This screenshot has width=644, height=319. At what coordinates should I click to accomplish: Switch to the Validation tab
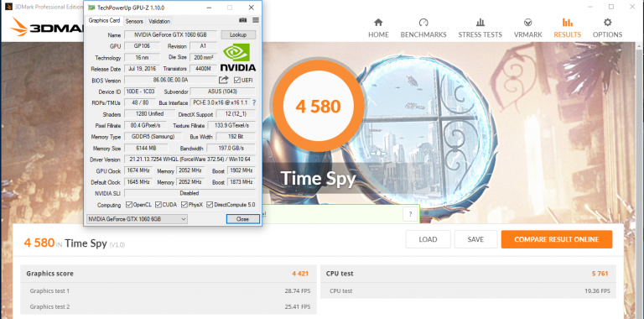[x=159, y=21]
